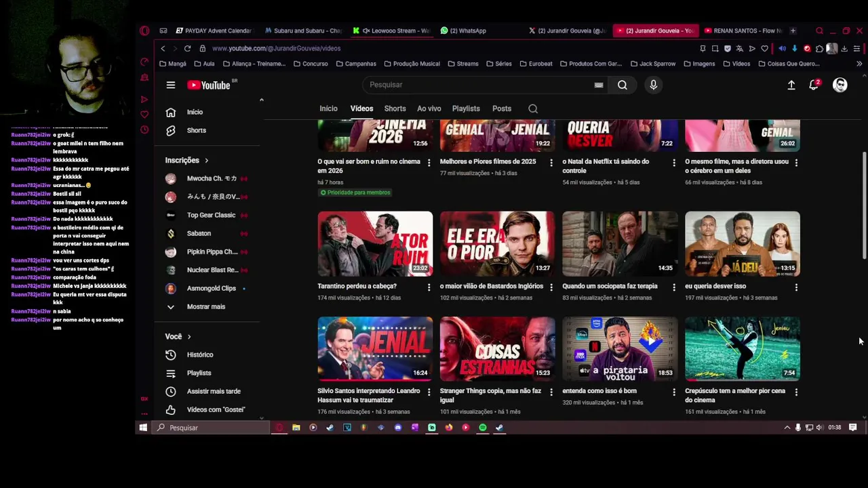Open options menu for Tarantino perdeu a cabeça?
The height and width of the screenshot is (488, 868).
click(x=429, y=287)
